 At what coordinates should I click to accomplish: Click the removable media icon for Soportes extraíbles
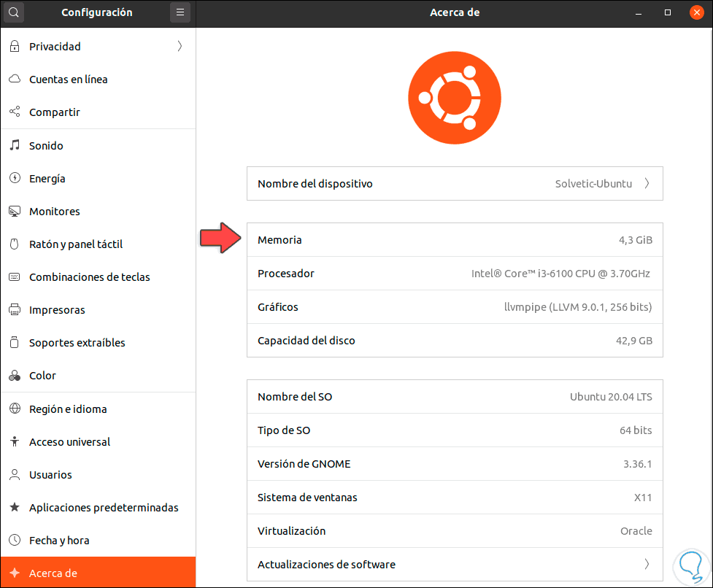point(15,342)
